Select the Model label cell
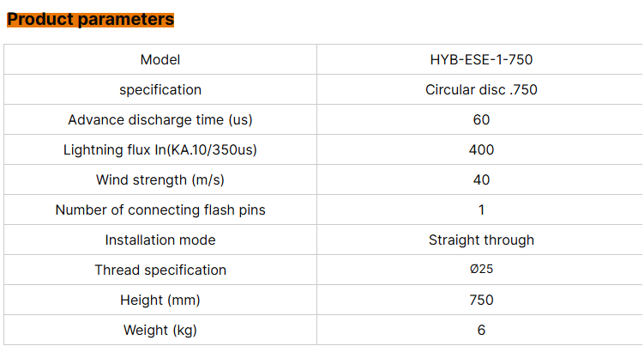The width and height of the screenshot is (644, 346). pyautogui.click(x=160, y=60)
